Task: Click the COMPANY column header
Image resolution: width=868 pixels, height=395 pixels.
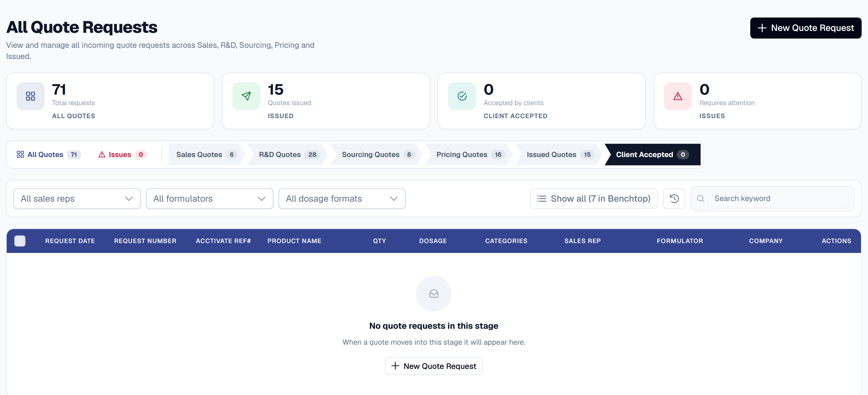Action: point(766,241)
